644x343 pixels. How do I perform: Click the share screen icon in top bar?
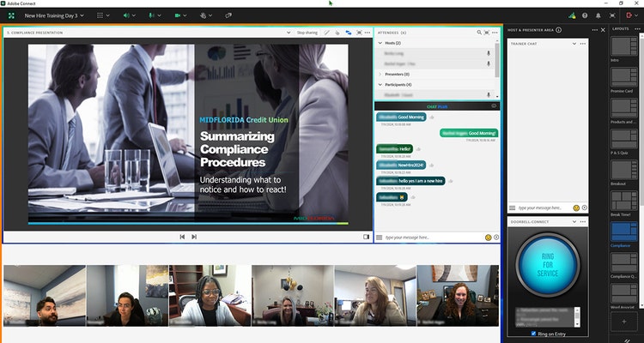click(x=228, y=15)
